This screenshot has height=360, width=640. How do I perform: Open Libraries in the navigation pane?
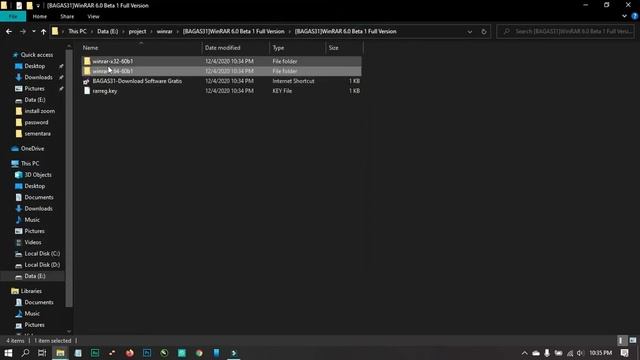(31, 291)
